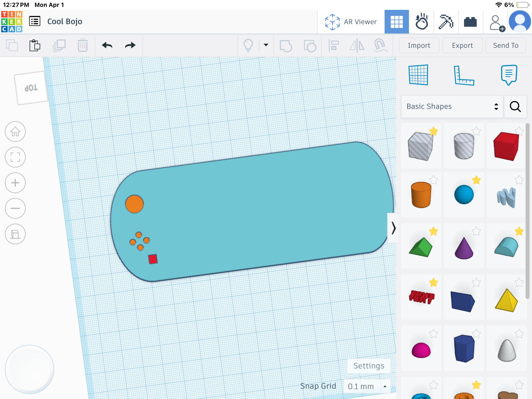Select the Notes tool

tap(509, 75)
